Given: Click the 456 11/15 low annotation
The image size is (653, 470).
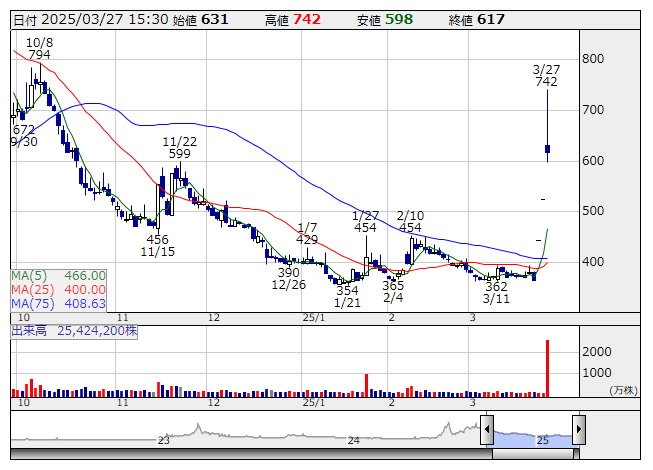Looking at the screenshot, I should pyautogui.click(x=157, y=246).
